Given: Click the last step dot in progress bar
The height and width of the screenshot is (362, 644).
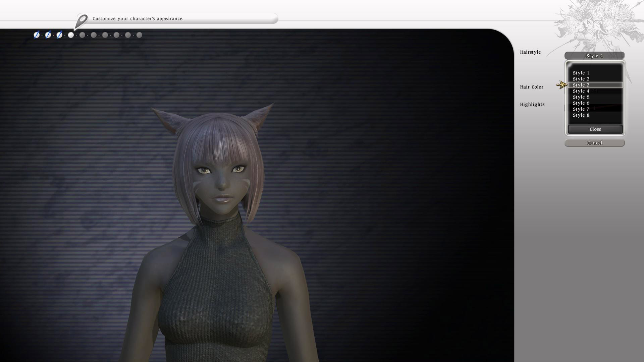Looking at the screenshot, I should pyautogui.click(x=139, y=35).
